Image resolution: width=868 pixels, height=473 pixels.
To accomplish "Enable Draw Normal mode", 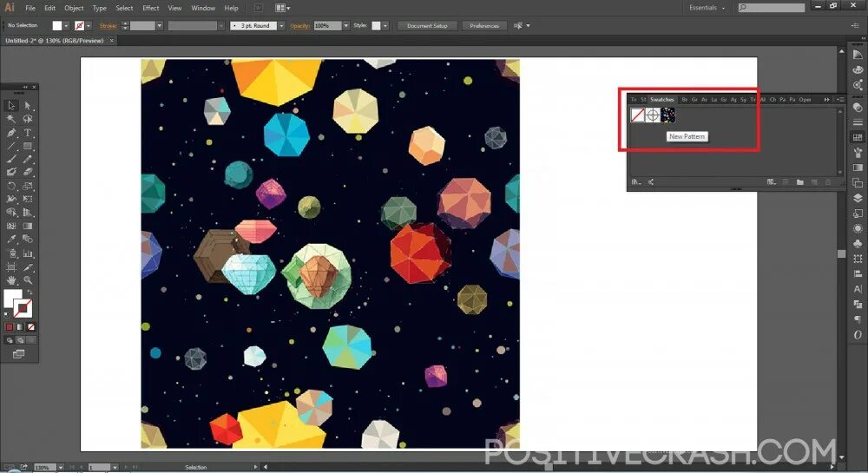I will pyautogui.click(x=10, y=340).
